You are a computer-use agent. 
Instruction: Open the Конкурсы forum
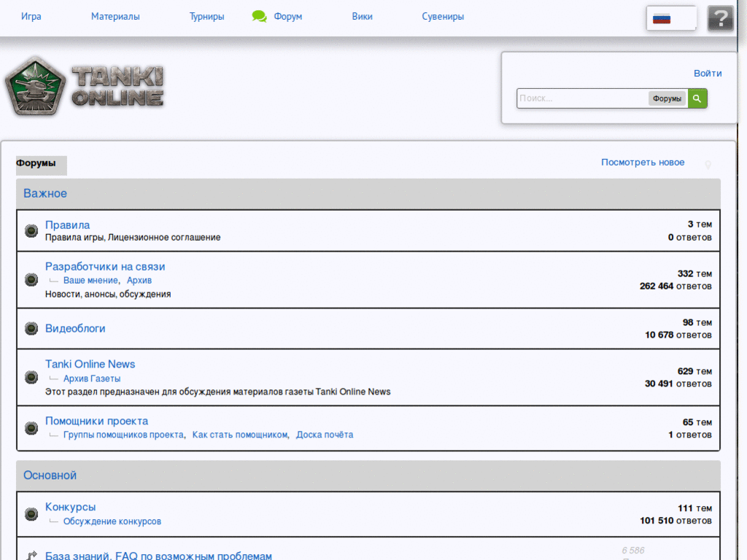pyautogui.click(x=71, y=507)
